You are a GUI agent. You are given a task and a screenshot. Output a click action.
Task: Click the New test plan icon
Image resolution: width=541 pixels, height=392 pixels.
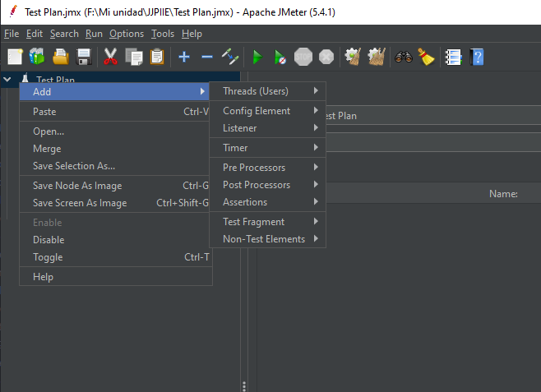tap(15, 57)
